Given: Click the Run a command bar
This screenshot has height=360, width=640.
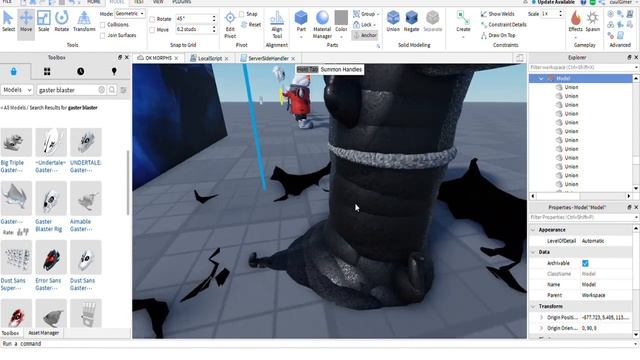Looking at the screenshot, I should tap(318, 344).
